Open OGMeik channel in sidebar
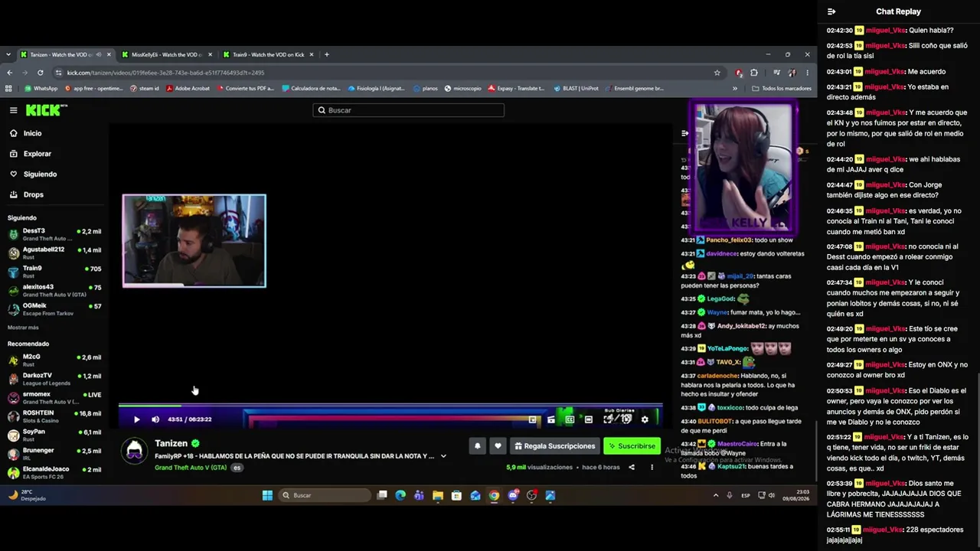The height and width of the screenshot is (551, 980). (x=54, y=309)
